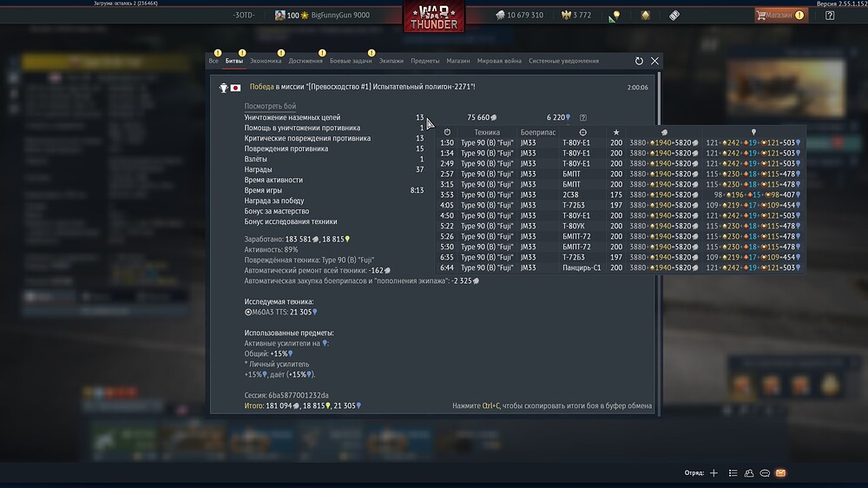The image size is (868, 488).
Task: Click the Награды 37 row
Action: [334, 169]
